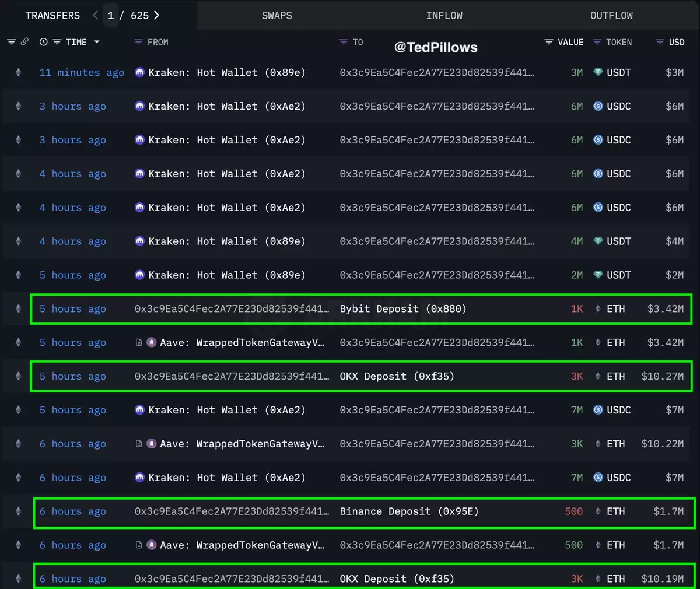The height and width of the screenshot is (589, 700).
Task: Click the clock icon beside the TIME header
Action: click(x=43, y=42)
